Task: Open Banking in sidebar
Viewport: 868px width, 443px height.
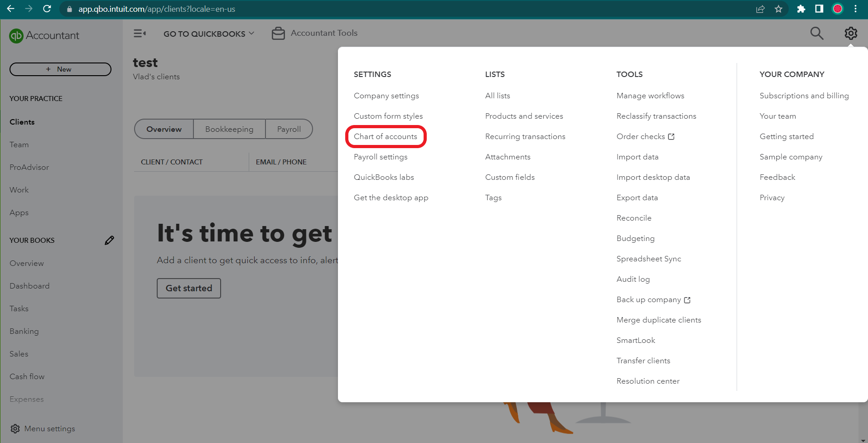Action: click(x=24, y=331)
